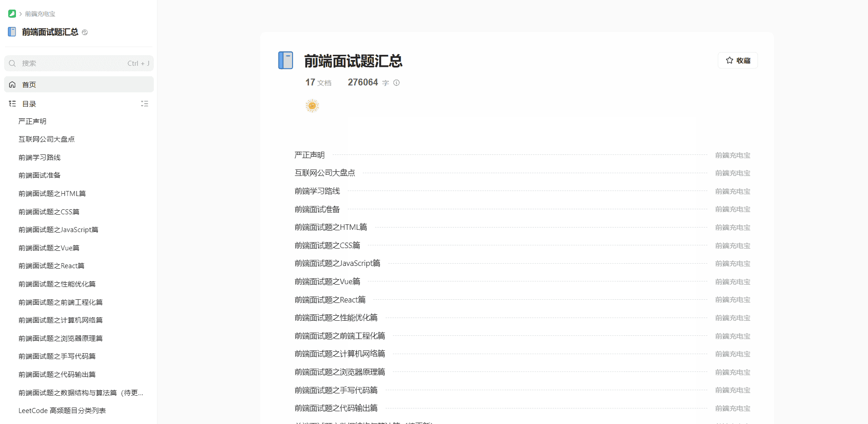
Task: Star the knowledge base with 收藏 button
Action: coord(737,60)
